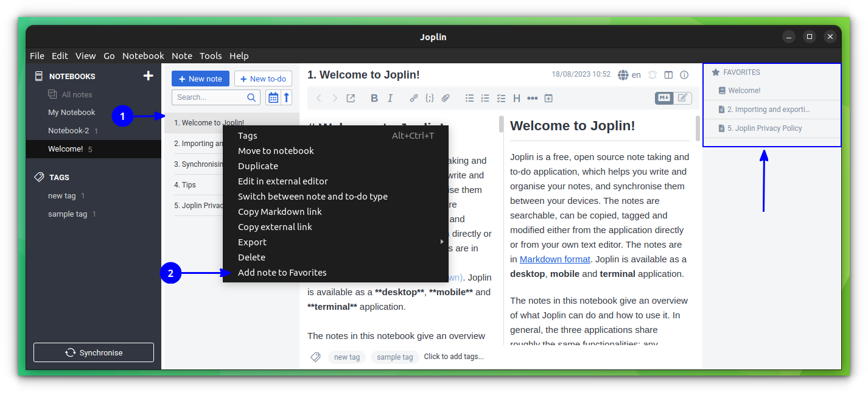Open the Tools menu
The image size is (868, 395).
pos(211,55)
